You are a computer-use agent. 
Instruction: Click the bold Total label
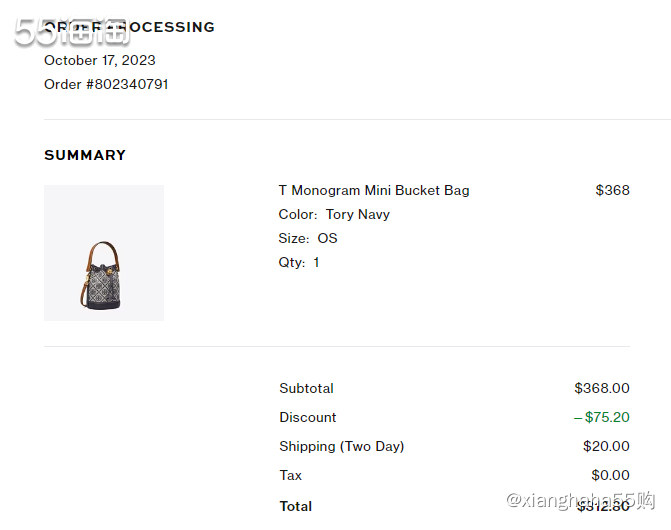[295, 506]
